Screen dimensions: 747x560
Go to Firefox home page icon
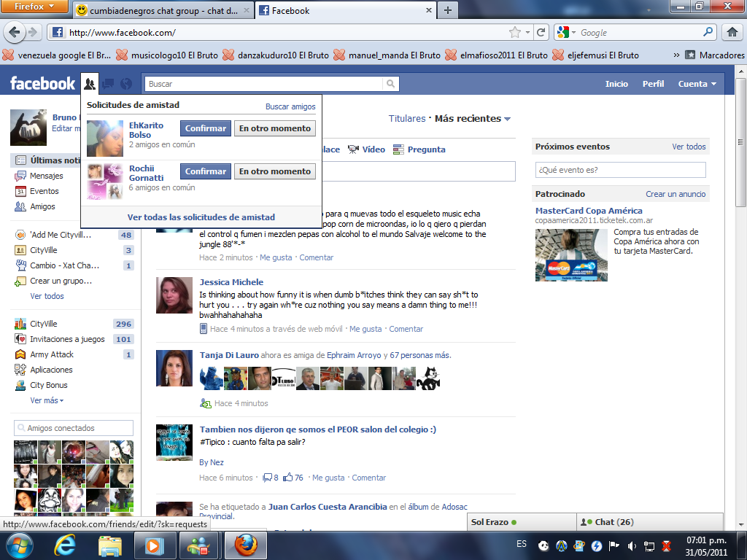pyautogui.click(x=732, y=32)
